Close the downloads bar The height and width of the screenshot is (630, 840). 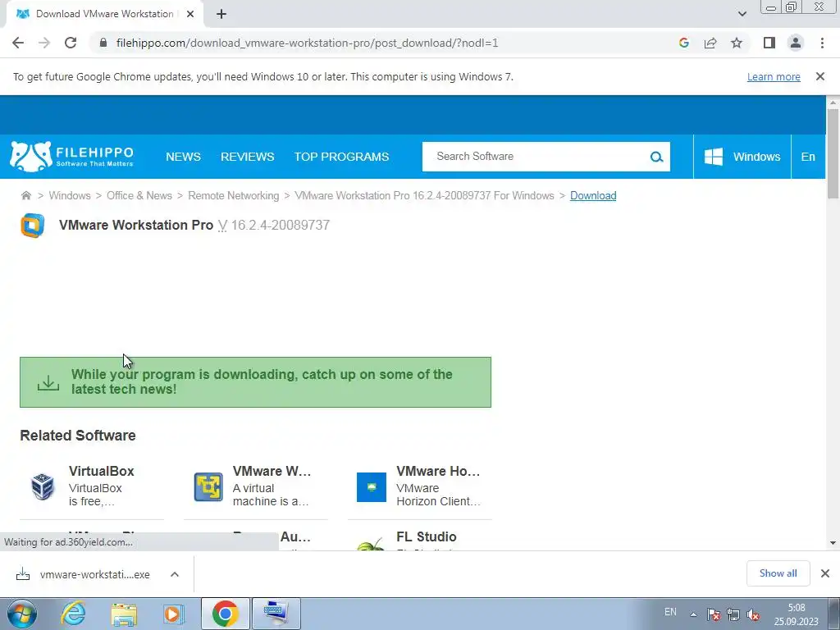825,573
